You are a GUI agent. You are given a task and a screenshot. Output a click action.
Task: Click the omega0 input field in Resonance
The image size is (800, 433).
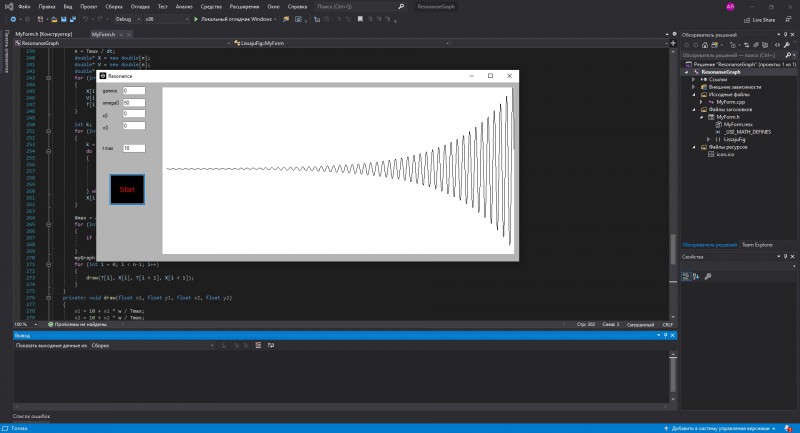[x=134, y=103]
